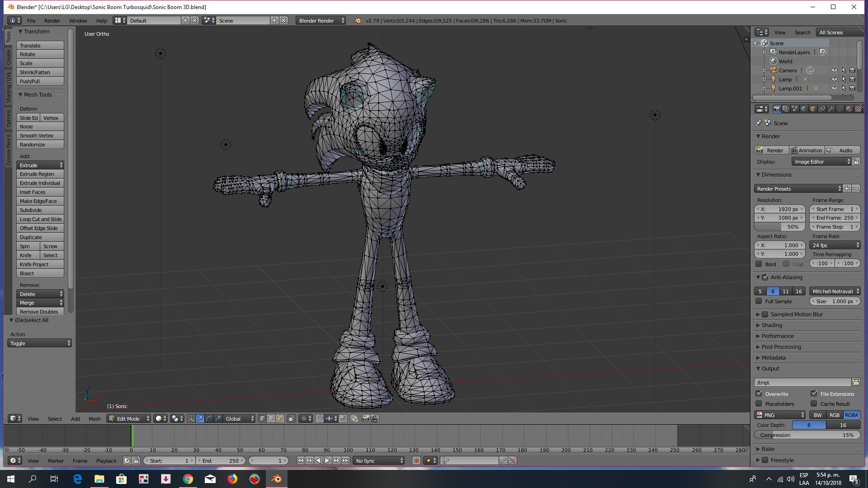Open the Modifiers wrench tab
The height and width of the screenshot is (488, 868).
coord(831,109)
